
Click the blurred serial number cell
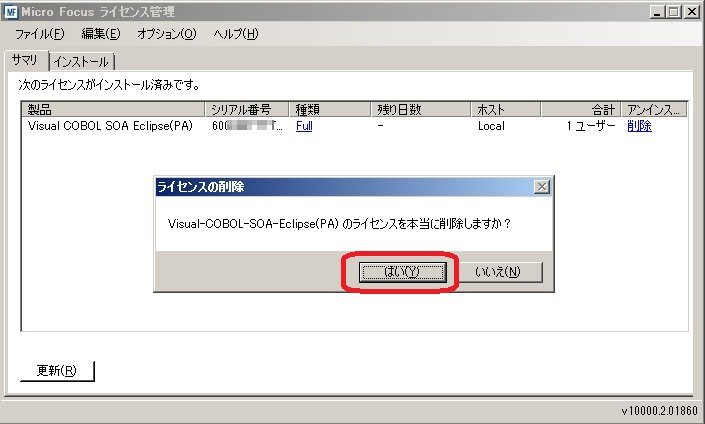point(247,126)
